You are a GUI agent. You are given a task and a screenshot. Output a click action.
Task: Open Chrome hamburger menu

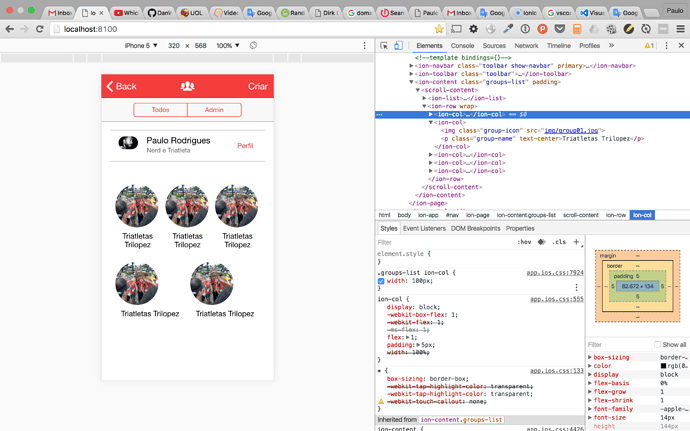[680, 29]
